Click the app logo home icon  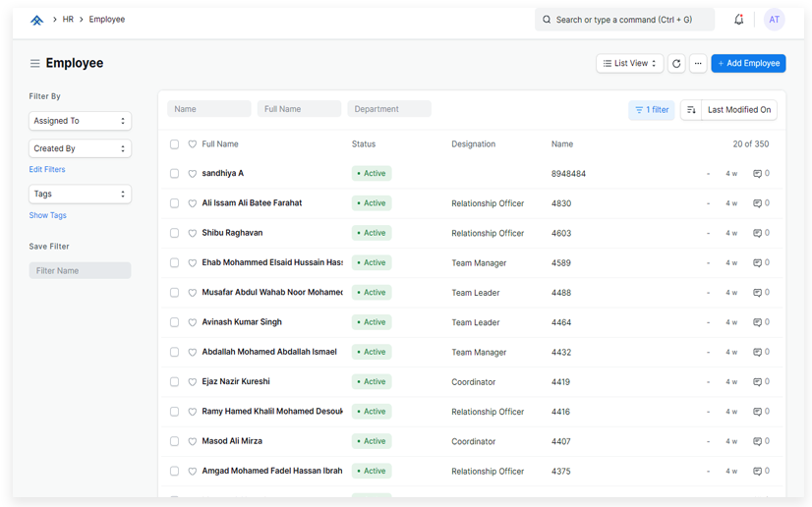[x=37, y=20]
